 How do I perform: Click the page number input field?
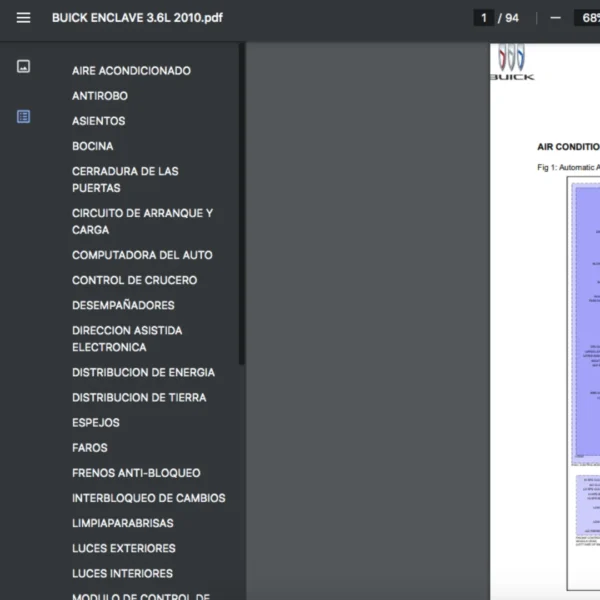click(x=485, y=18)
